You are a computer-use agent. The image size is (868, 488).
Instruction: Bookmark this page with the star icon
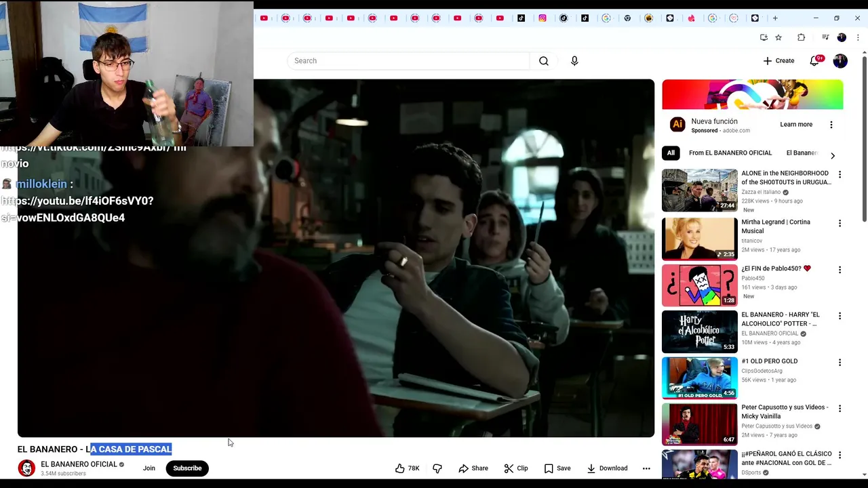point(778,37)
